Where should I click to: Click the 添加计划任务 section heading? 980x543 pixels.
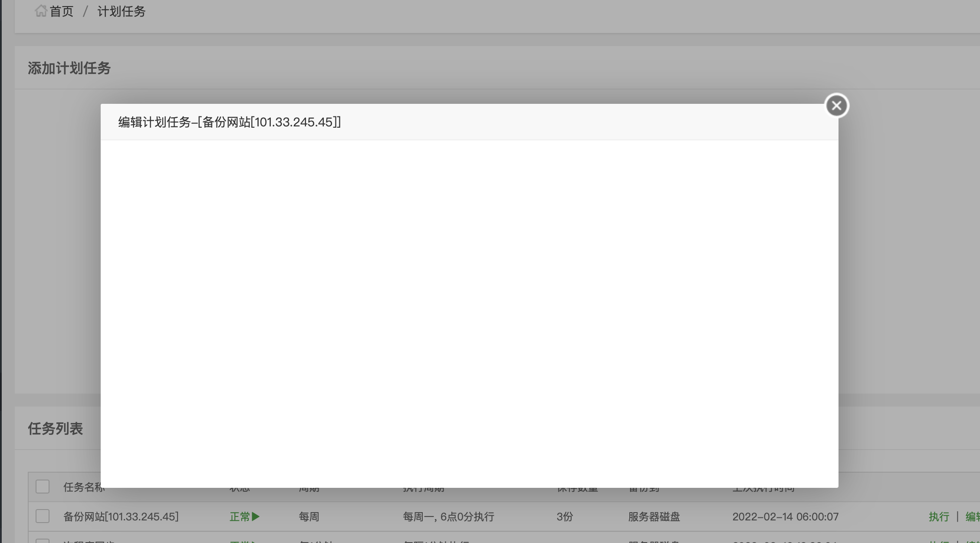pyautogui.click(x=69, y=68)
